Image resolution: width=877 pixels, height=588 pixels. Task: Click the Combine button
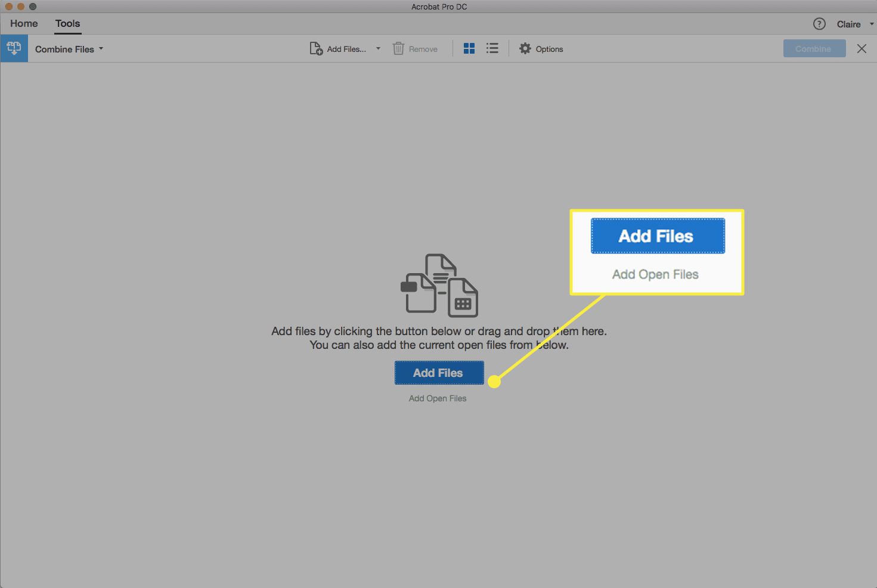coord(814,48)
